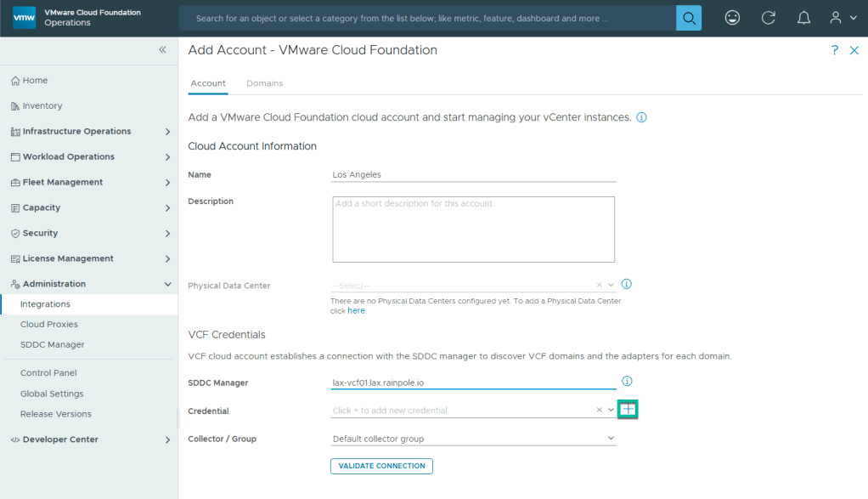Click Physical Data Center info icon
868x499 pixels.
coord(627,285)
